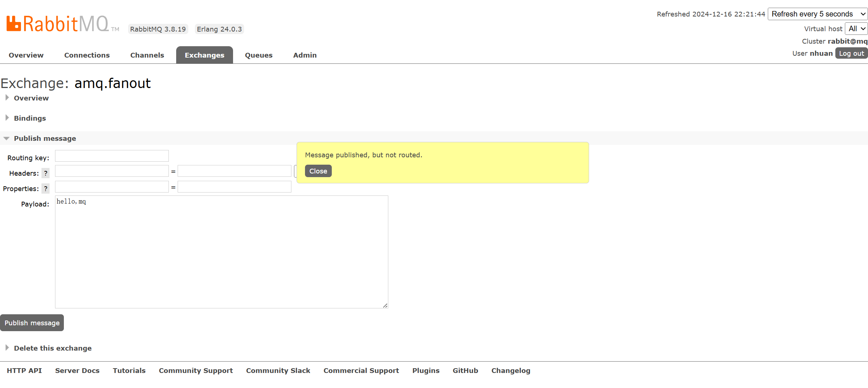The height and width of the screenshot is (388, 868).
Task: Open the Headers help question mark
Action: click(x=46, y=173)
